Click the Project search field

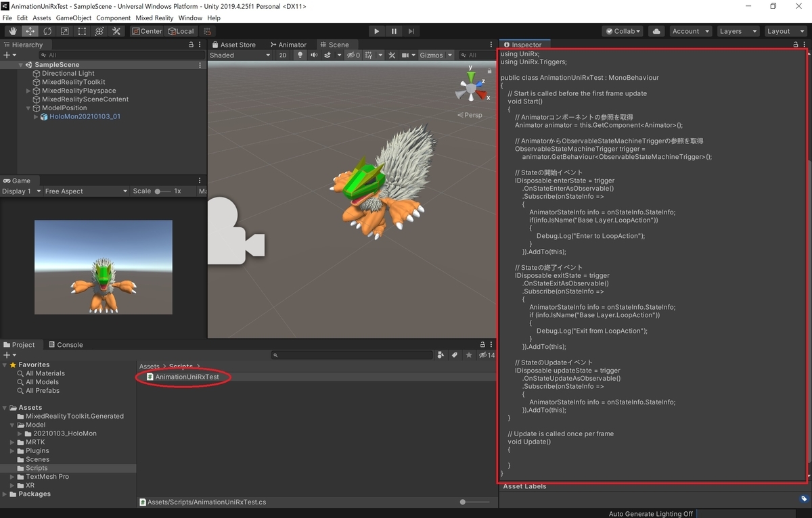point(352,354)
